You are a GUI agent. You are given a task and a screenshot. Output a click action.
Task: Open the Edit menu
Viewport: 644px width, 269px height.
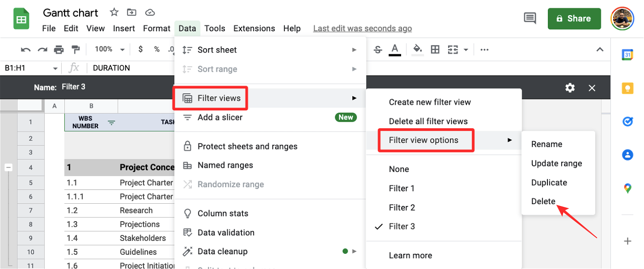(x=71, y=29)
